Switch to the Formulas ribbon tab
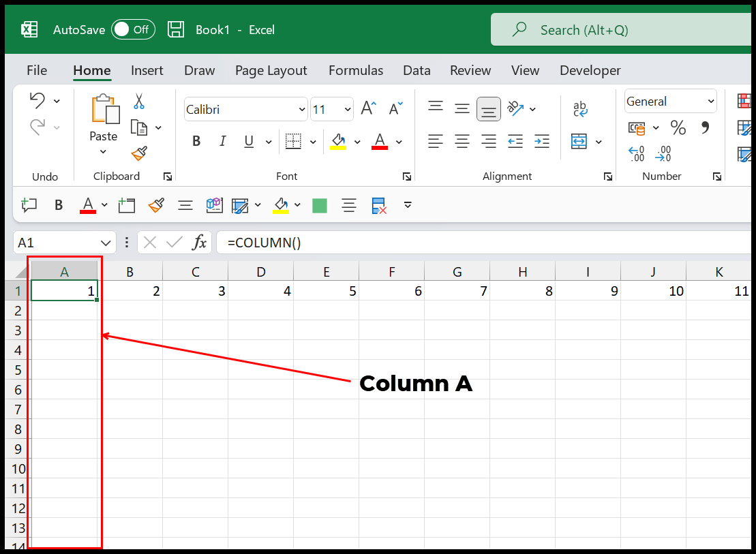The height and width of the screenshot is (554, 756). pyautogui.click(x=356, y=70)
